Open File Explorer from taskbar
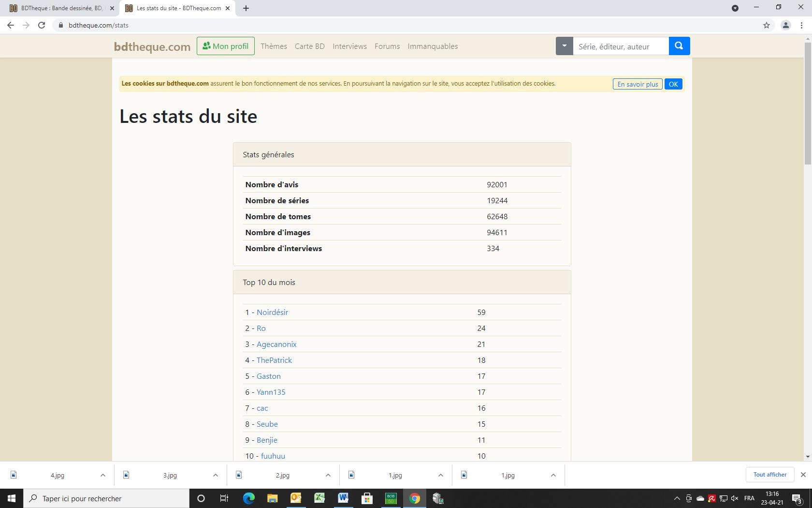Viewport: 812px width, 508px height. point(272,498)
